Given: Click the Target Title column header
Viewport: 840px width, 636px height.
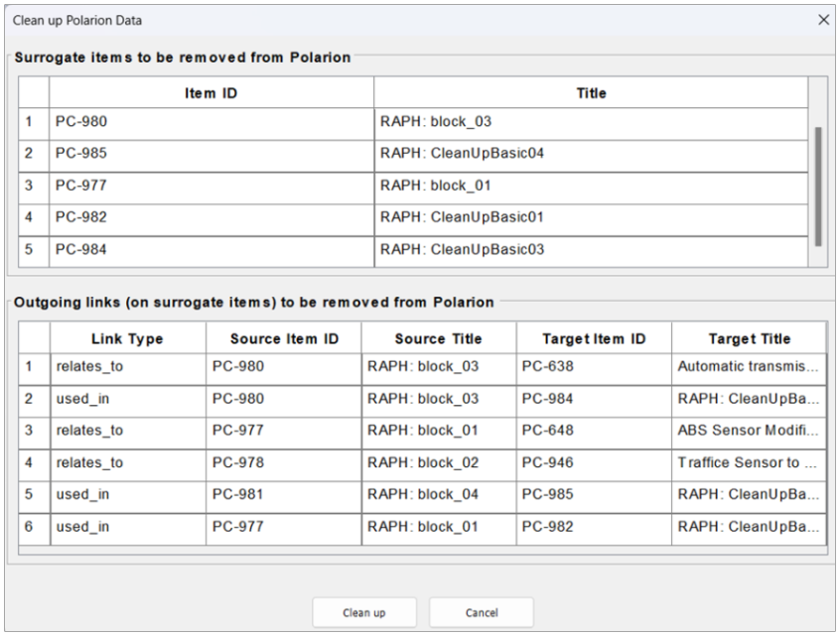Looking at the screenshot, I should 750,338.
